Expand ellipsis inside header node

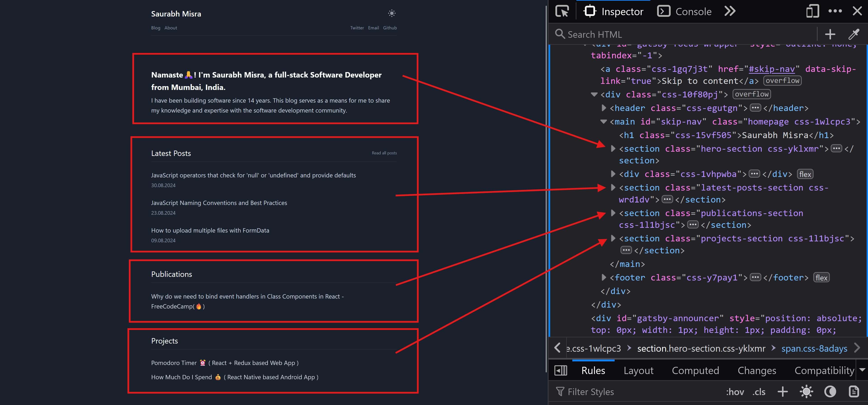coord(755,108)
